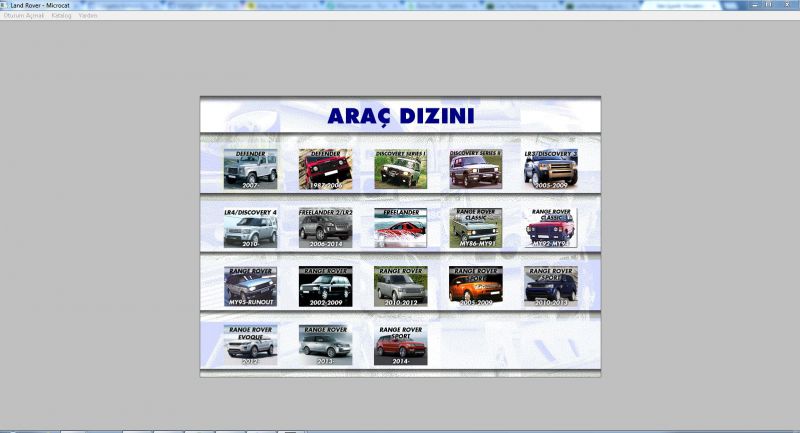The height and width of the screenshot is (433, 800).
Task: Select the Defender 1987-2006 vehicle tile
Action: tap(326, 169)
